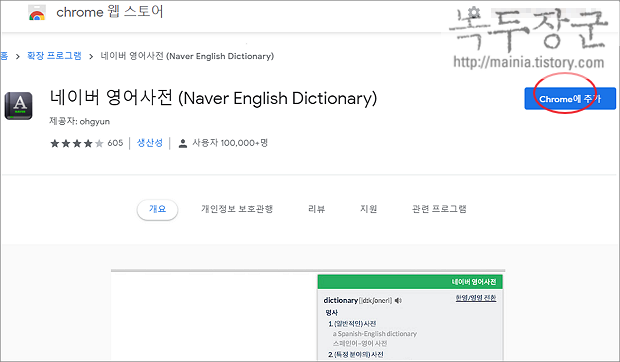Click the 명사 label in preview
620x362 pixels.
pos(331,313)
